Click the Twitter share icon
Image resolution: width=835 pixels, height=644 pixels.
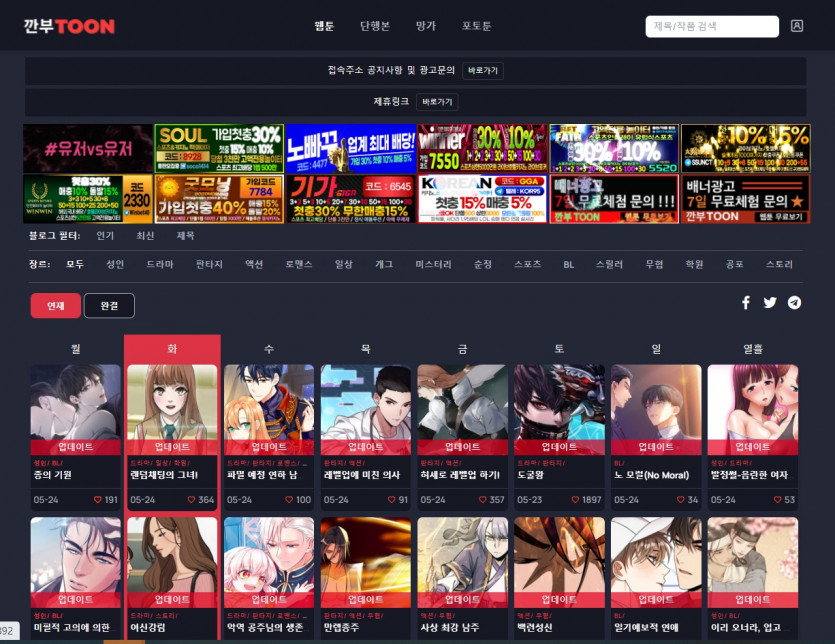770,303
